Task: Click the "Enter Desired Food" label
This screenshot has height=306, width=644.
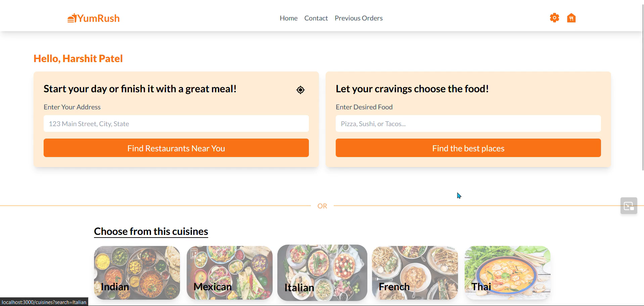Action: pos(364,107)
